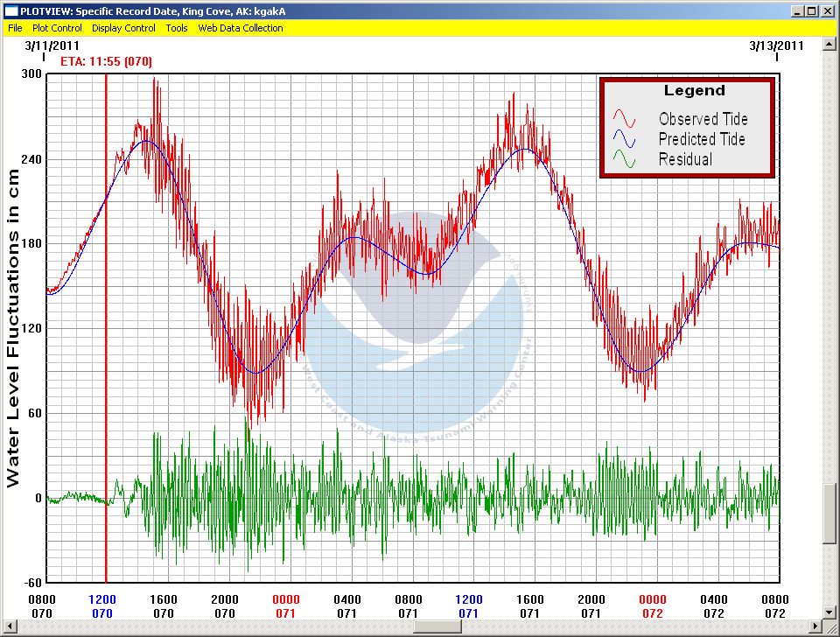Open the Web Data Collection menu
The width and height of the screenshot is (840, 637).
click(x=241, y=28)
